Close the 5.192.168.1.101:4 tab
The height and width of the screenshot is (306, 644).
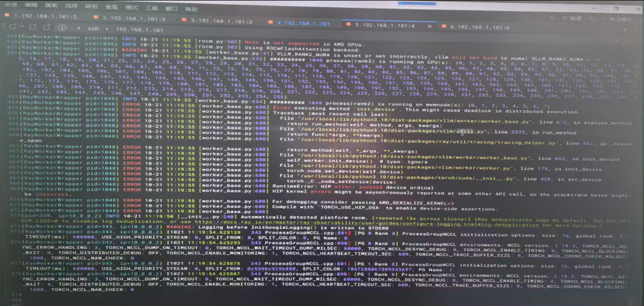[x=430, y=26]
